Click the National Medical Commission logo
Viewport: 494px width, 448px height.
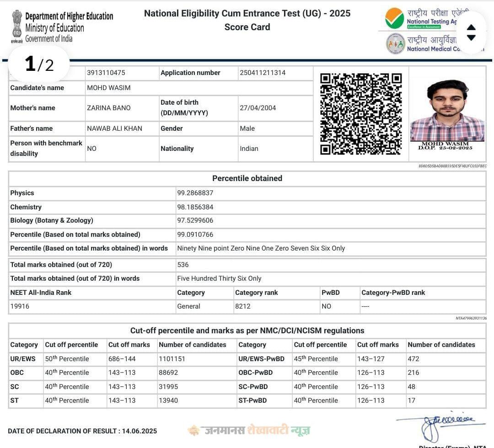pos(395,44)
